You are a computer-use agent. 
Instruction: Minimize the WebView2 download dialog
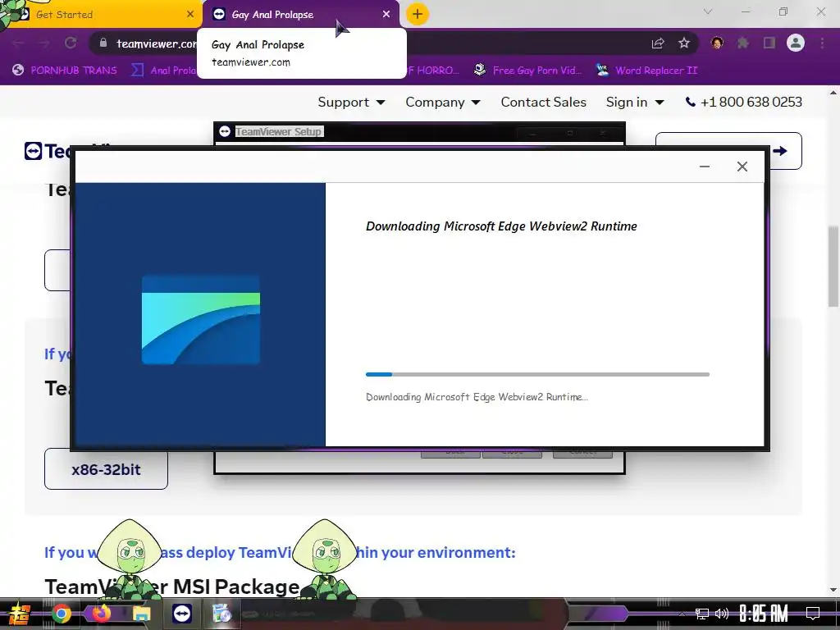tap(705, 167)
